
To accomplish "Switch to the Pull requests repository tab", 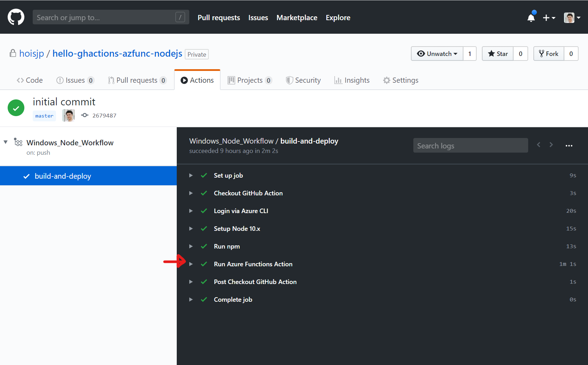I will 137,80.
